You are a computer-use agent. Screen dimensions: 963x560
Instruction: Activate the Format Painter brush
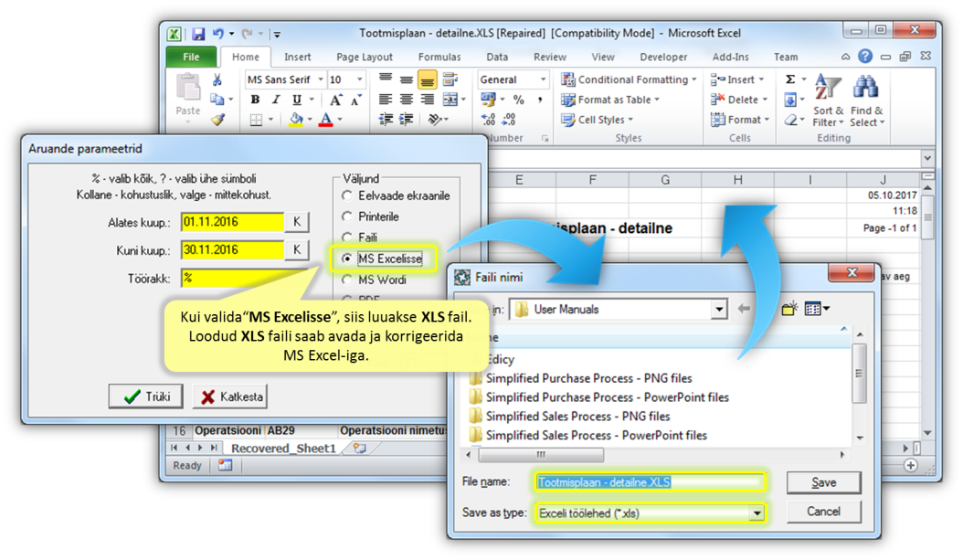click(x=217, y=120)
